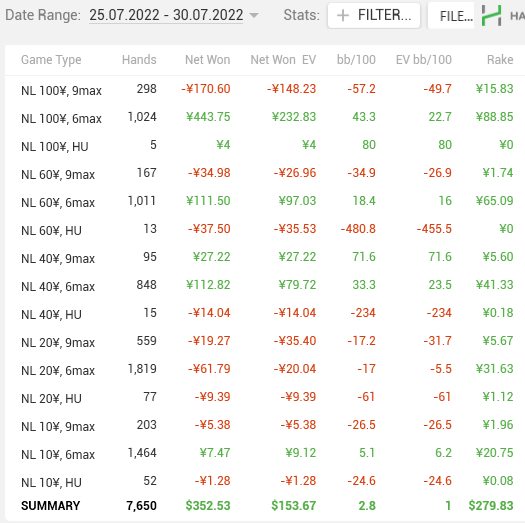The image size is (525, 523).
Task: Select the NL 100¥, HU row
Action: 265,145
